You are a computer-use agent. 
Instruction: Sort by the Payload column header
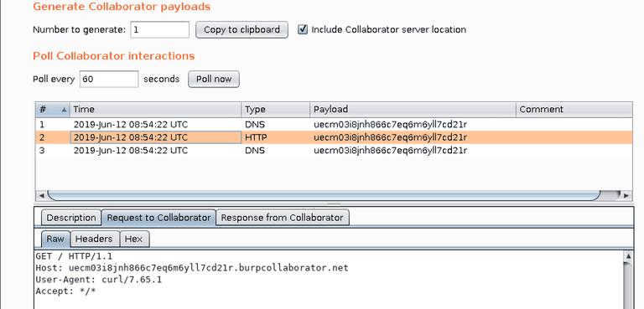(413, 110)
